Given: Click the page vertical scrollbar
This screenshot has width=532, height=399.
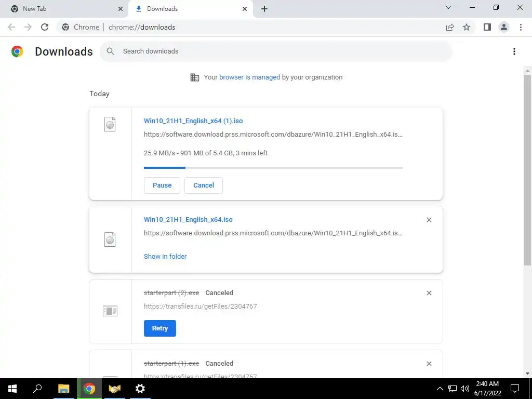Looking at the screenshot, I should (x=527, y=170).
